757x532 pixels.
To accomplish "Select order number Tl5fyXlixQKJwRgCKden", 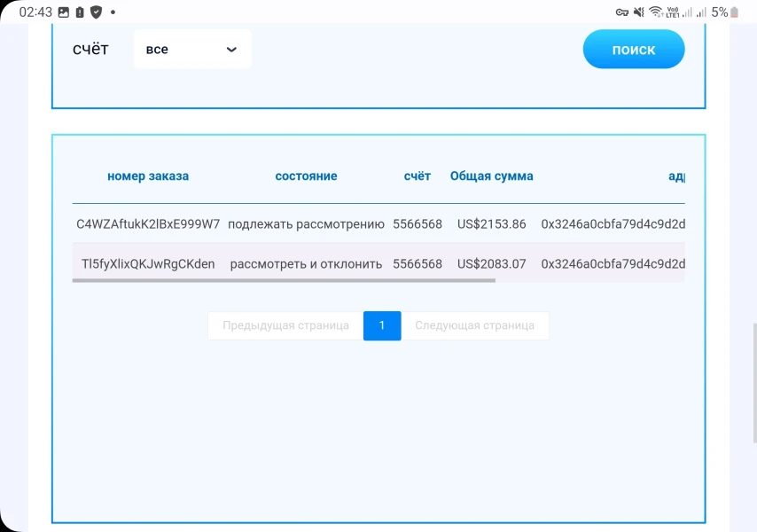I will pyautogui.click(x=148, y=264).
